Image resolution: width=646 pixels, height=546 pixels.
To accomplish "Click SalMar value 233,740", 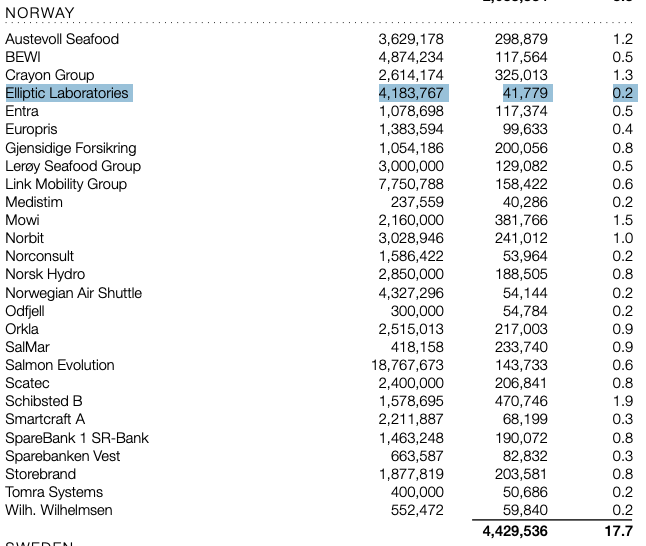I will coord(521,347).
